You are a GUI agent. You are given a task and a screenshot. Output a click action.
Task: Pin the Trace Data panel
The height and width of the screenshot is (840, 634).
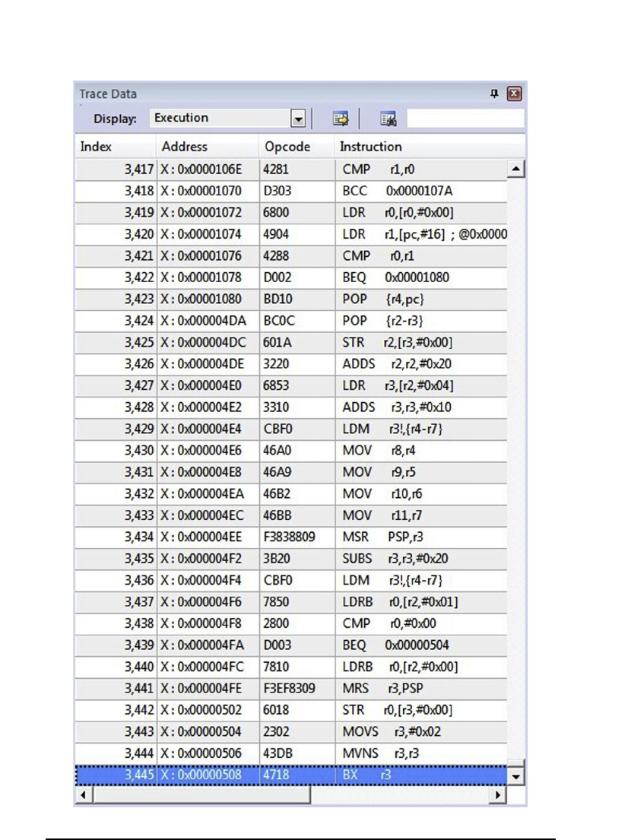pos(494,94)
